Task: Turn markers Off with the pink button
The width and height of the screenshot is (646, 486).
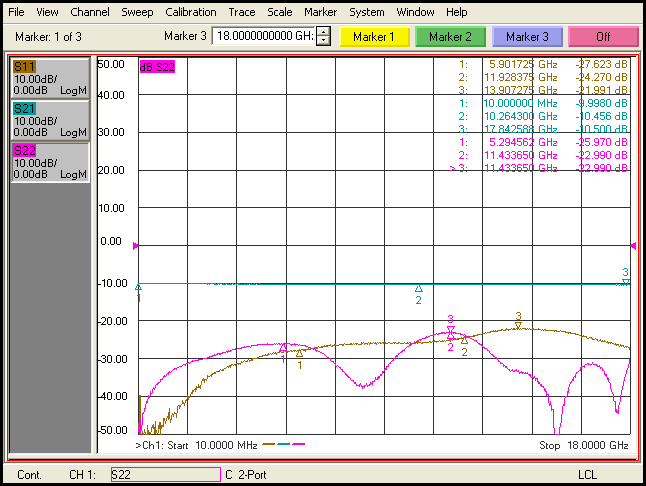Action: click(603, 37)
